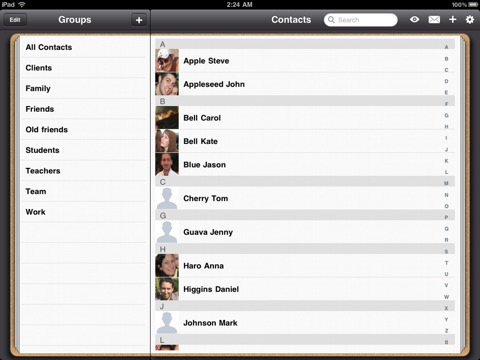Jump to letter N in index

(446, 195)
